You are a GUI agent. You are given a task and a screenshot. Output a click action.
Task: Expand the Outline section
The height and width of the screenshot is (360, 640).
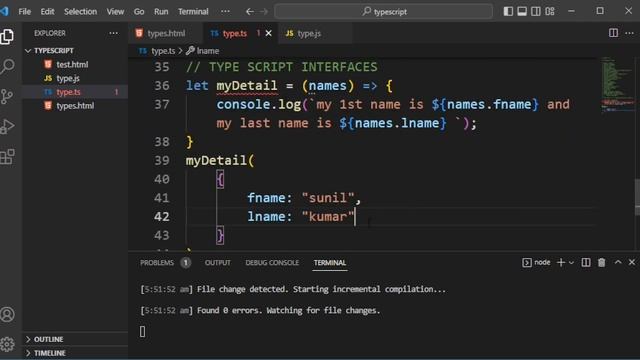point(75,339)
